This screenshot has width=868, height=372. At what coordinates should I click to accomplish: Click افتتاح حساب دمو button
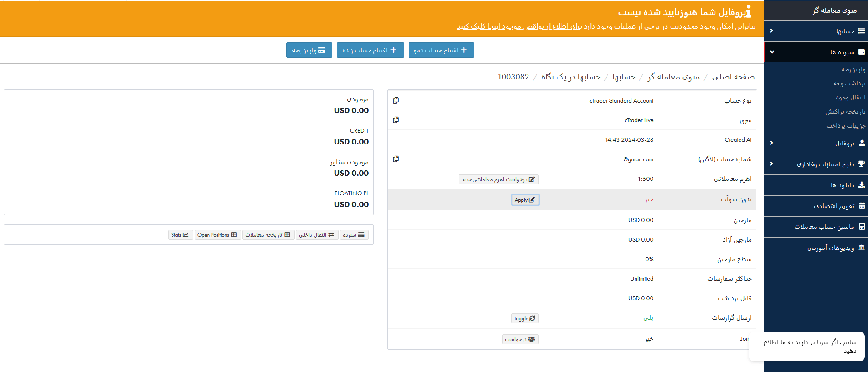441,50
